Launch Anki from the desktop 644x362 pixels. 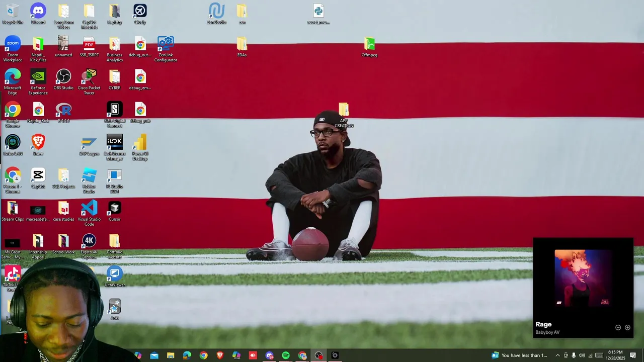(115, 309)
